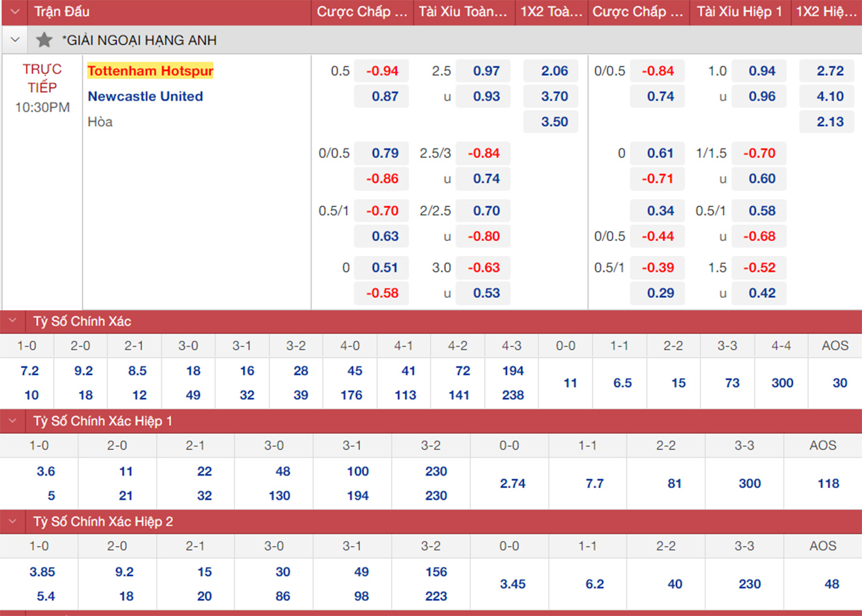
Task: Select second-half score 0-0 at 3.45
Action: pos(513,584)
